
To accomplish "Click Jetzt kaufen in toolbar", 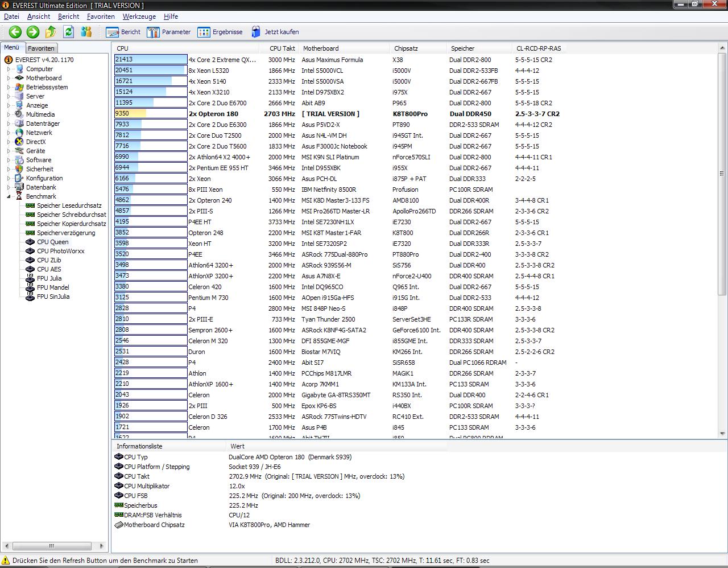I will tap(275, 32).
